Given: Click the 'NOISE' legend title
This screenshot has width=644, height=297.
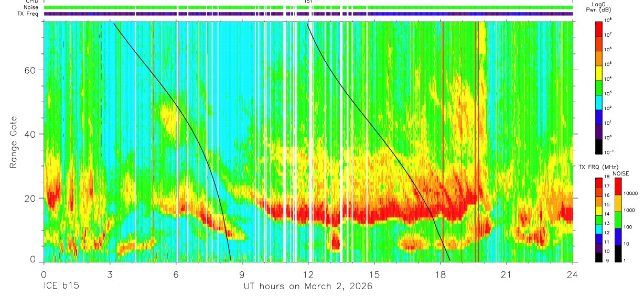Looking at the screenshot, I should point(620,173).
